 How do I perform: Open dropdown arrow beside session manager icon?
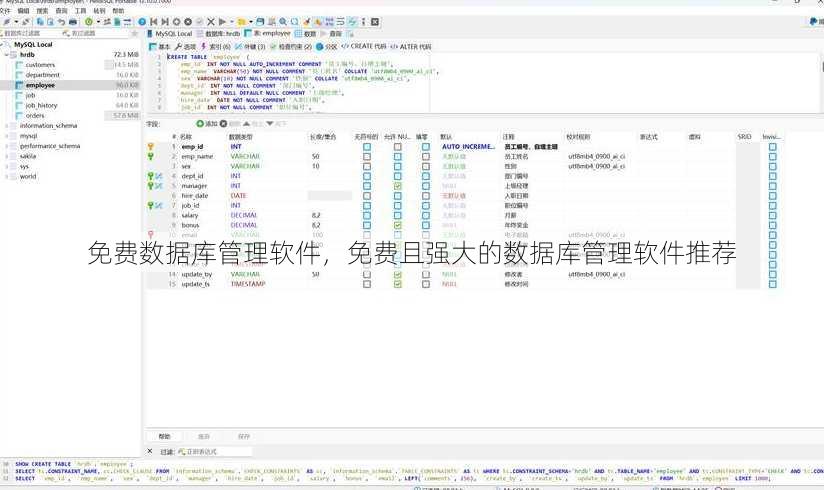point(16,22)
